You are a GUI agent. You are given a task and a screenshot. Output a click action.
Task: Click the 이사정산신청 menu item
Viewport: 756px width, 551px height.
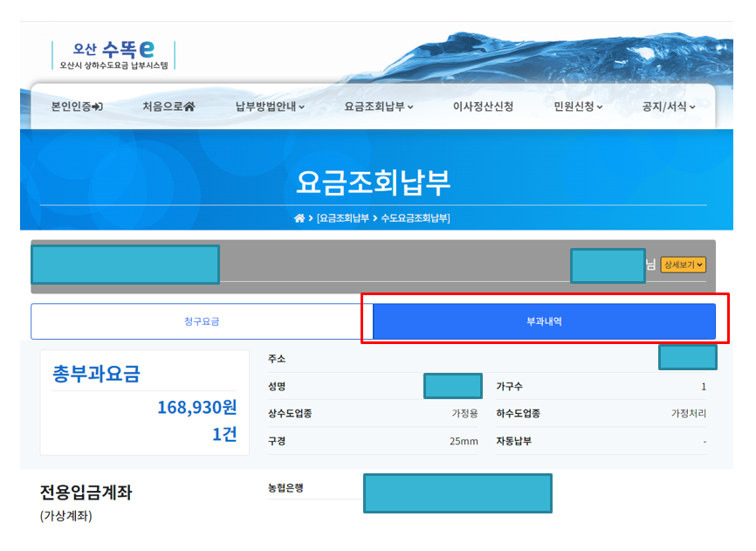(x=484, y=106)
